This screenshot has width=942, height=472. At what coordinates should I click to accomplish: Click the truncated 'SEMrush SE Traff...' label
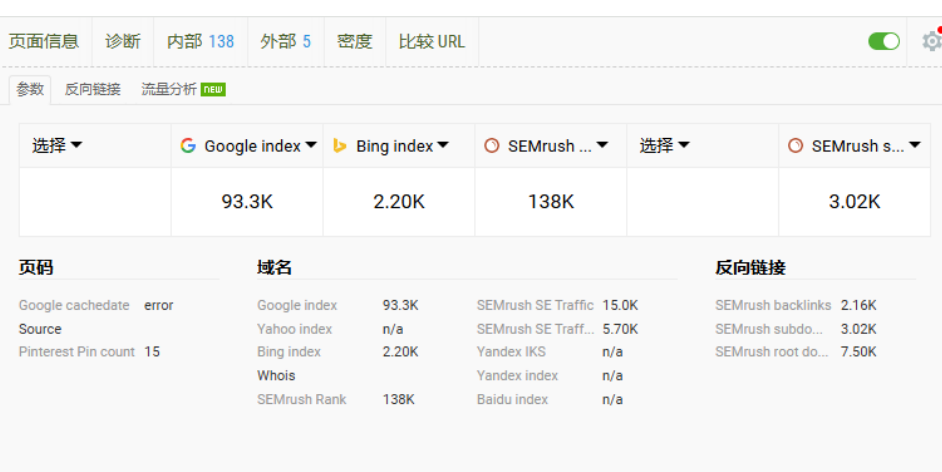click(535, 329)
